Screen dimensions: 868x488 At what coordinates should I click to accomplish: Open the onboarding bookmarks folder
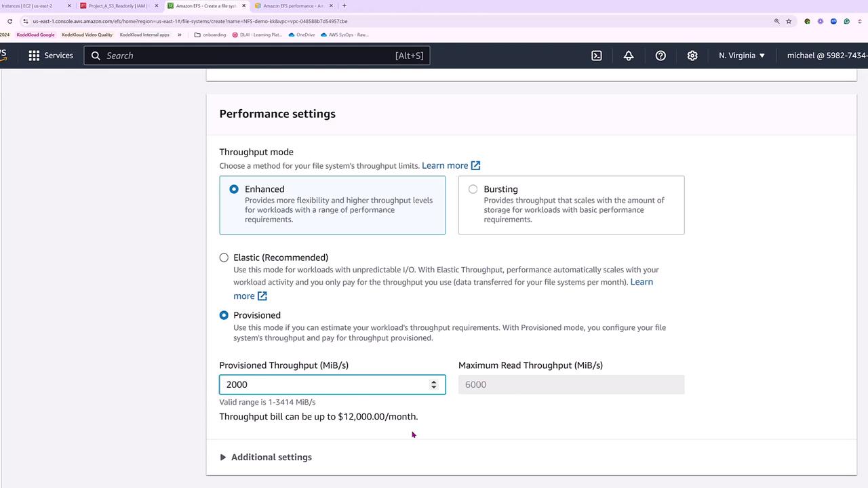(210, 35)
